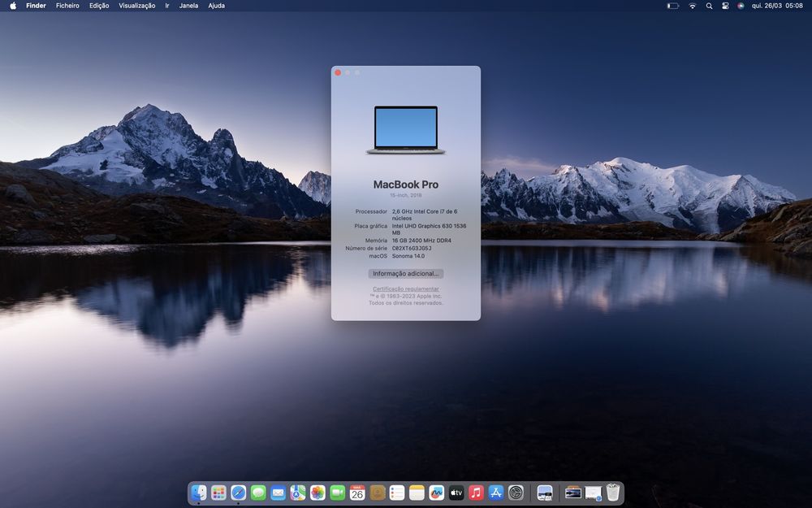Click the MacBook laptop image
The width and height of the screenshot is (812, 508).
point(406,129)
